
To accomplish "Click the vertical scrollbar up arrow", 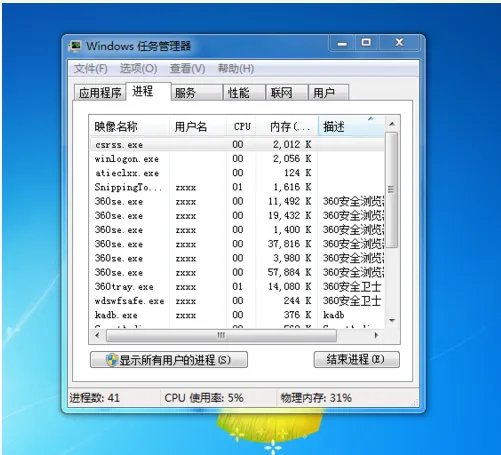I will [392, 124].
